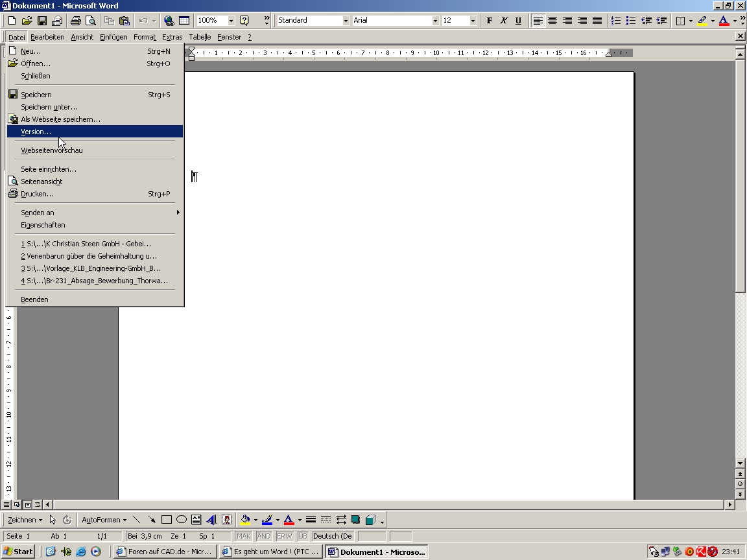Toggle ERW extend selection status indicator

tap(284, 536)
